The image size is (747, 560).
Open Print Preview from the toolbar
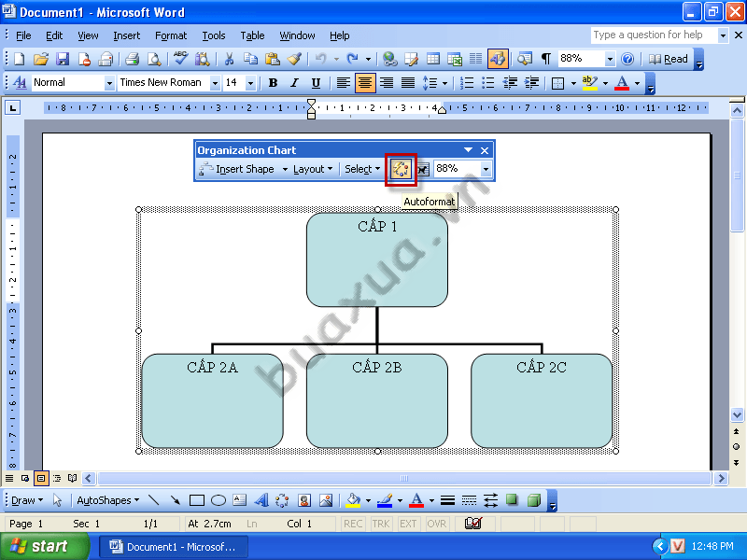click(153, 59)
